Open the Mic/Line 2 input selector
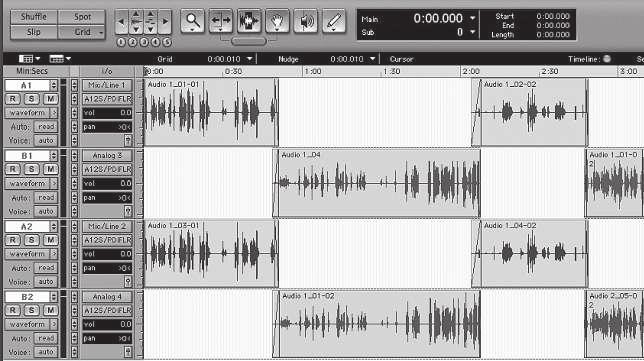 tap(107, 226)
